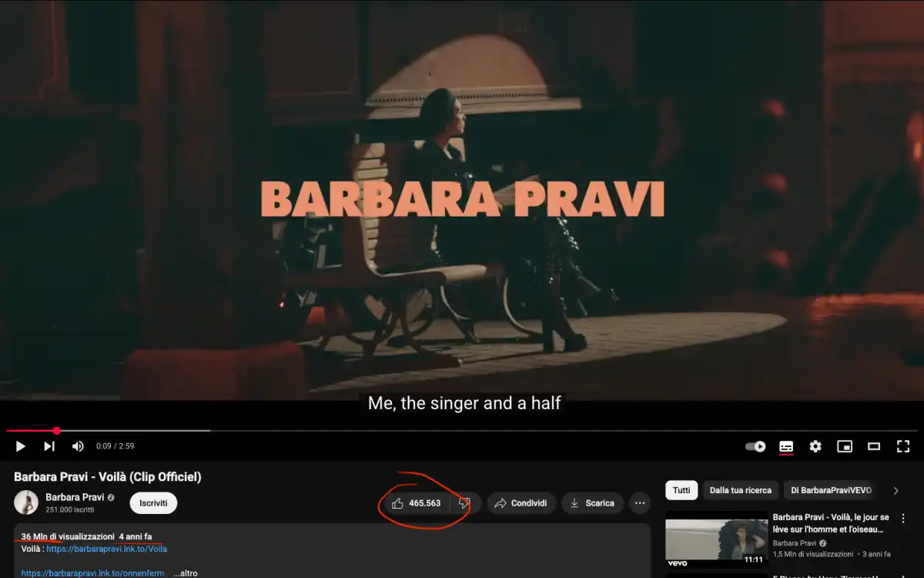Viewport: 924px width, 578px height.
Task: Switch to the Dalla tua ricerca filter
Action: (x=740, y=489)
